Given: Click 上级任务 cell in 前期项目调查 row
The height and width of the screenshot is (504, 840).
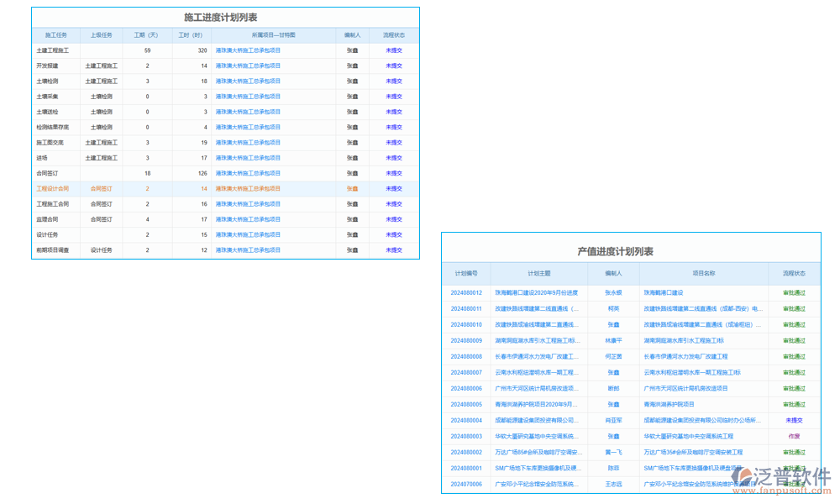Looking at the screenshot, I should pos(102,250).
